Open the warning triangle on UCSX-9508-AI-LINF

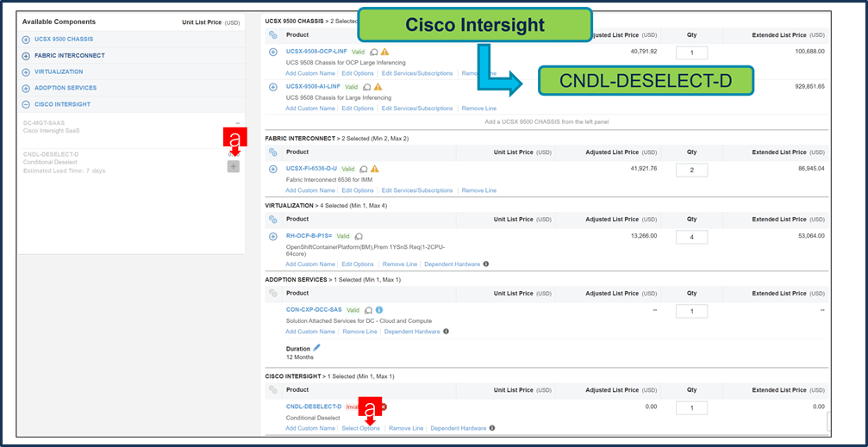click(x=378, y=87)
